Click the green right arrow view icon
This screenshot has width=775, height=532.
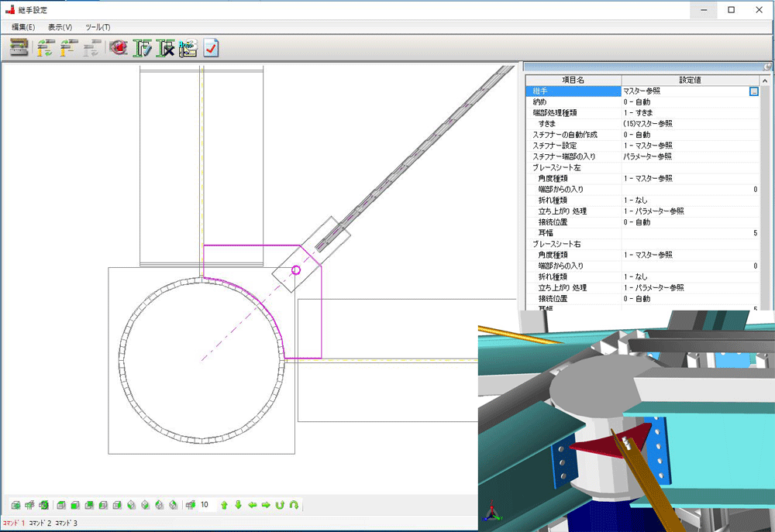pos(266,505)
